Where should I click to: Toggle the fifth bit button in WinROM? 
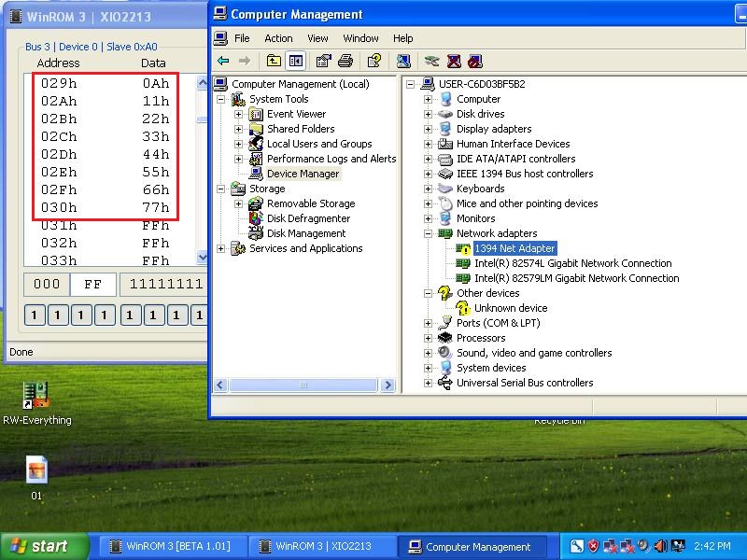pyautogui.click(x=130, y=315)
